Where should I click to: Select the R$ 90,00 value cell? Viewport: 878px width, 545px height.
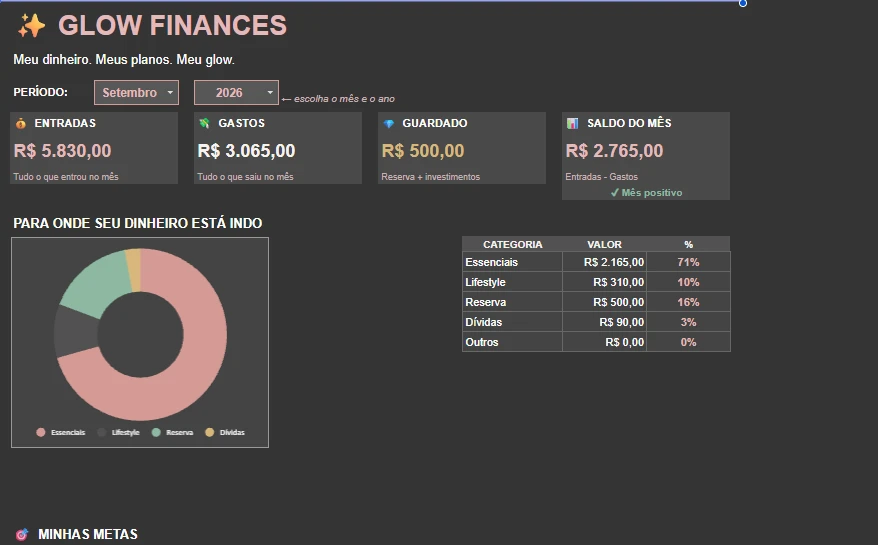tap(605, 322)
